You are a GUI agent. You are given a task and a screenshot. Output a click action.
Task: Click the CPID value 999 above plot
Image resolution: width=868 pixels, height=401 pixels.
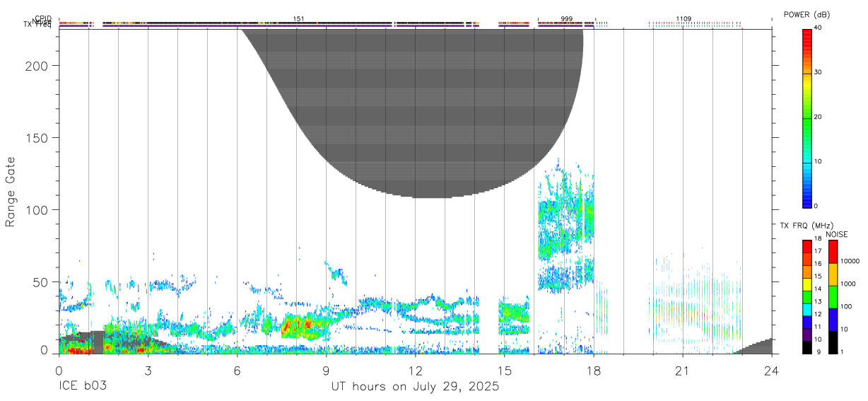click(x=566, y=18)
